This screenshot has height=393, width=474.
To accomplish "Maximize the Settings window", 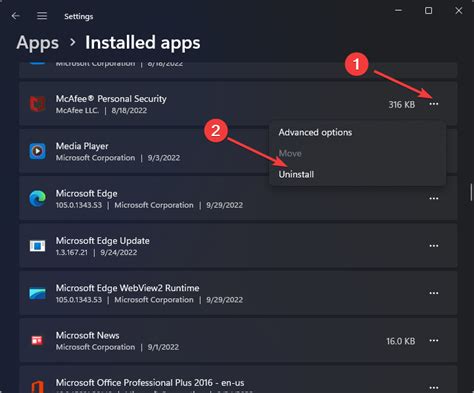I will click(428, 11).
